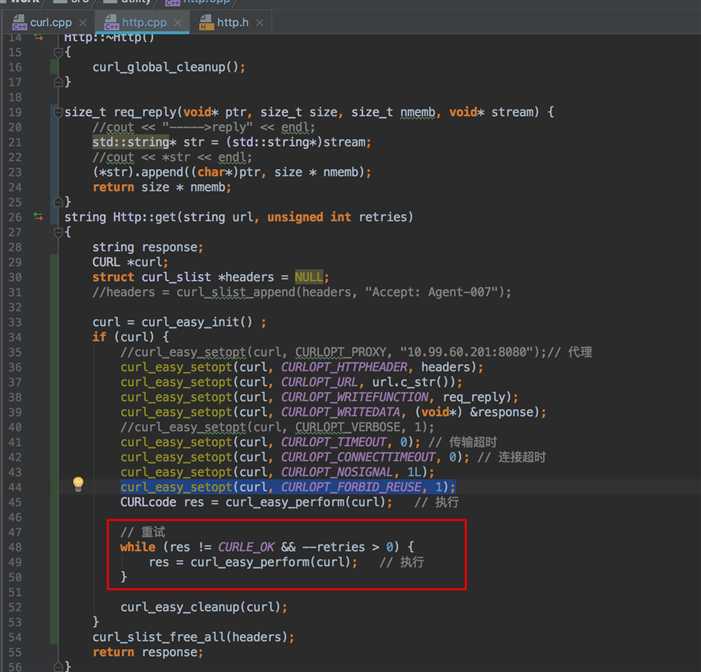Click the CURLOPT_TIMEOUT constant on line 41
Viewport: 701px width, 672px height.
point(334,442)
